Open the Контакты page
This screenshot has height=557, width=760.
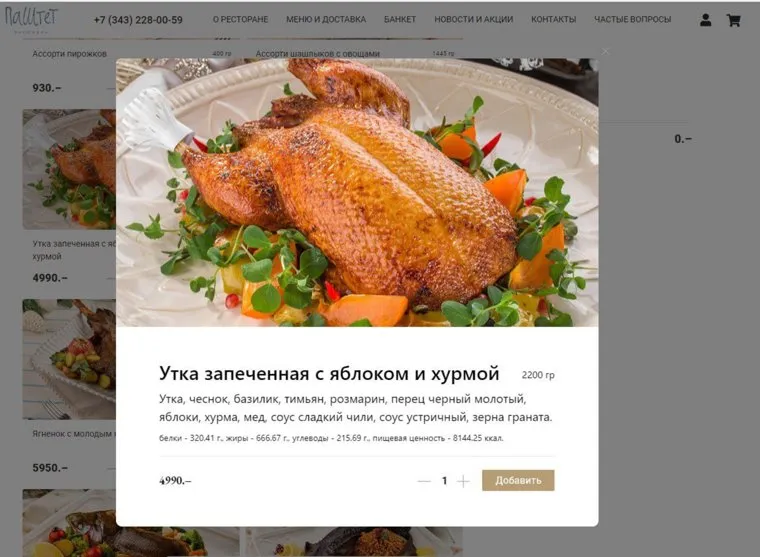point(554,19)
